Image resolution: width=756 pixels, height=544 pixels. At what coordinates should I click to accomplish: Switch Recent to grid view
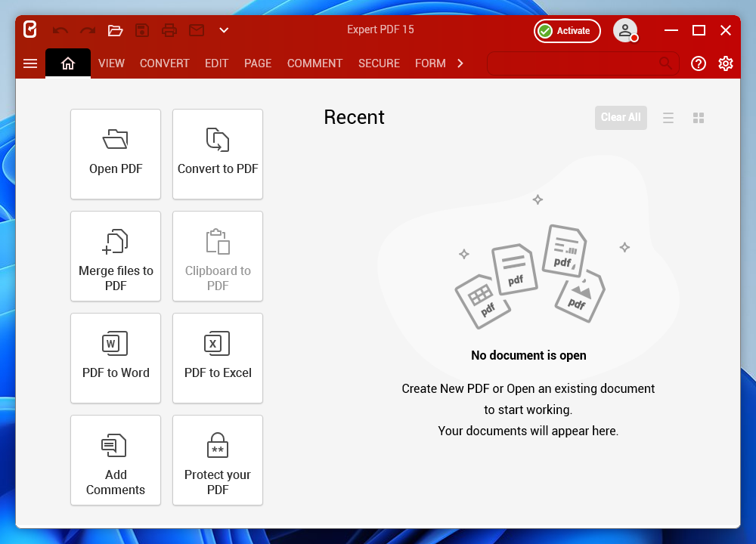(x=699, y=118)
